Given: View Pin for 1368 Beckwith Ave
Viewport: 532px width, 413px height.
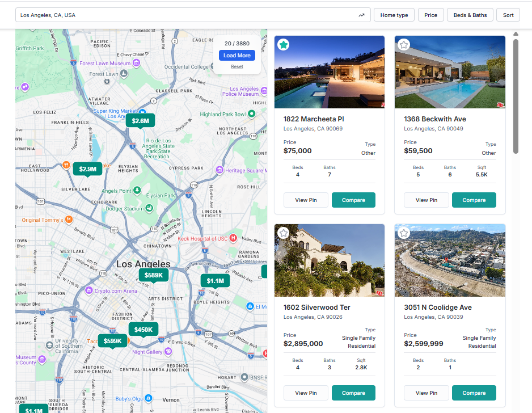Looking at the screenshot, I should pyautogui.click(x=426, y=200).
